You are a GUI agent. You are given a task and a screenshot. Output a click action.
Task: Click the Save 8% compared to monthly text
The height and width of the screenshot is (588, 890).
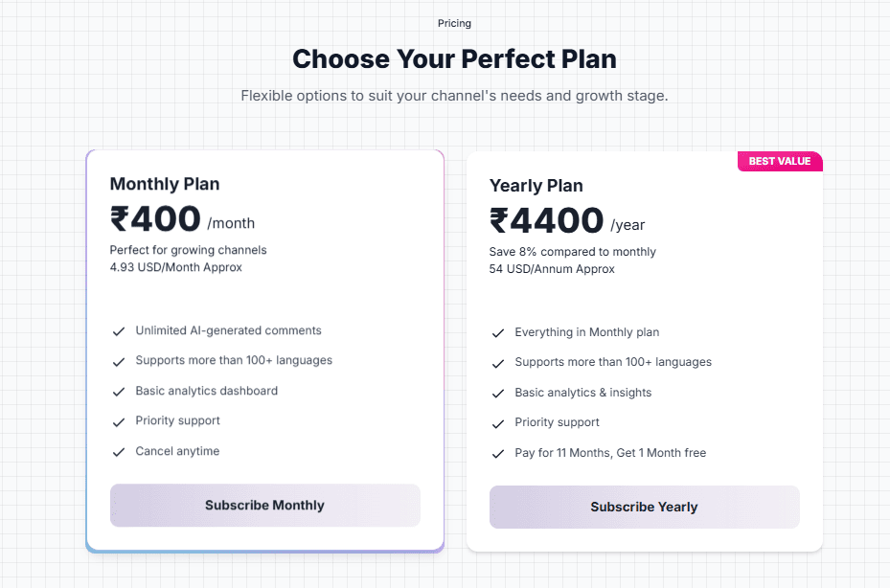[x=572, y=252]
